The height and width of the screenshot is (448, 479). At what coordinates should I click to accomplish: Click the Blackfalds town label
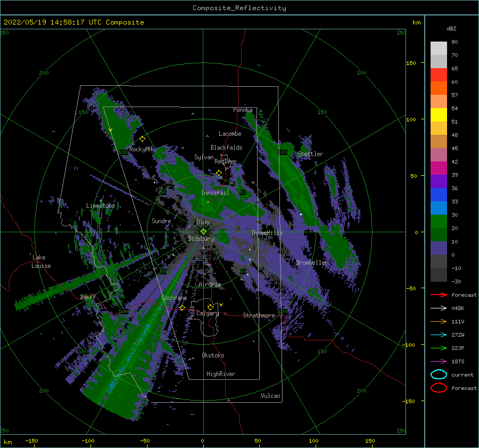click(226, 148)
